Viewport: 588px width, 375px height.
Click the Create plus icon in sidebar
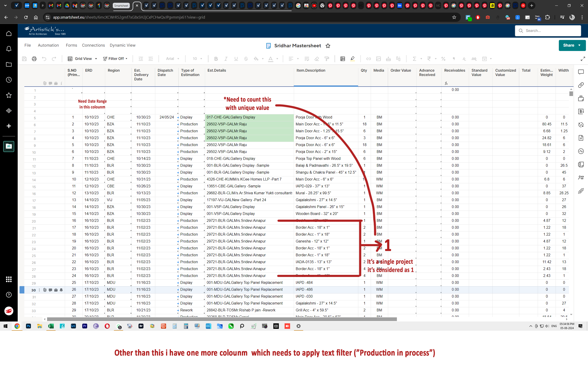(x=9, y=126)
